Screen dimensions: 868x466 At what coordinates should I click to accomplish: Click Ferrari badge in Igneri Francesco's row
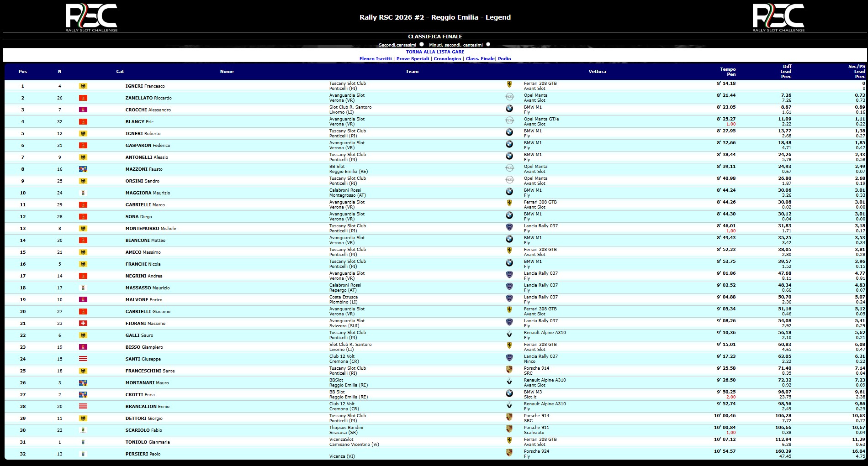509,84
